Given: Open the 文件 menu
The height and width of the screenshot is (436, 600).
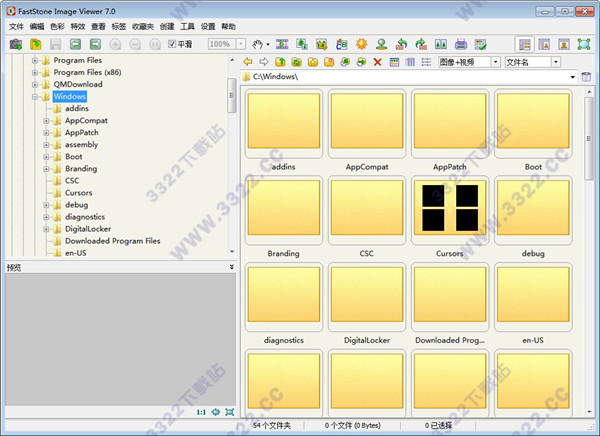Looking at the screenshot, I should [x=16, y=26].
